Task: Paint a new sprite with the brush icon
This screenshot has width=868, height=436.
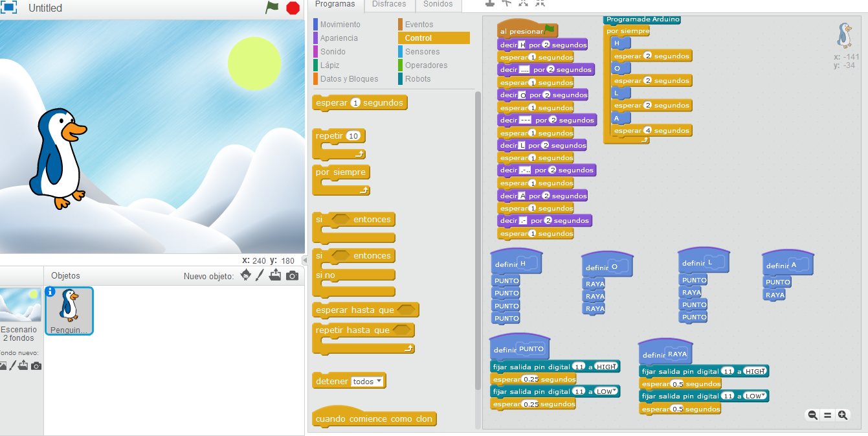Action: tap(261, 275)
